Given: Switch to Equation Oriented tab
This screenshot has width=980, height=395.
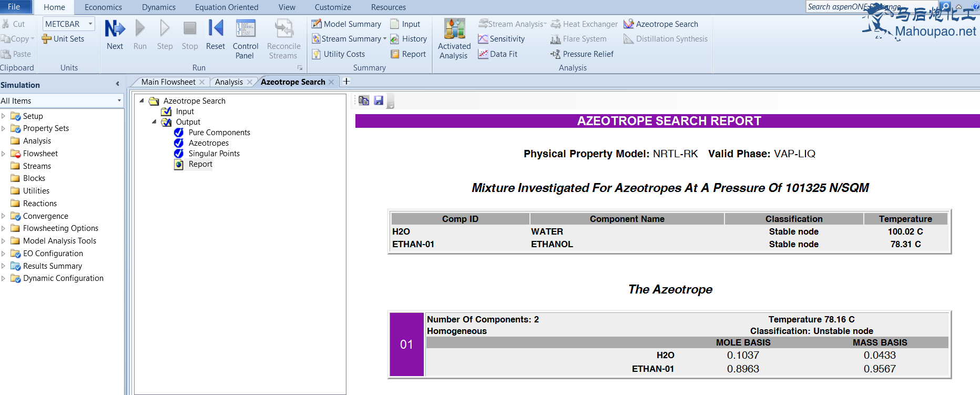Looking at the screenshot, I should tap(227, 7).
